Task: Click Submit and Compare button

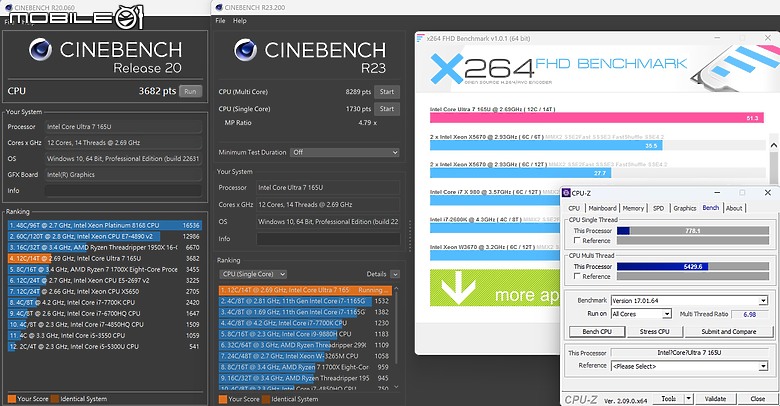Action: tap(729, 331)
